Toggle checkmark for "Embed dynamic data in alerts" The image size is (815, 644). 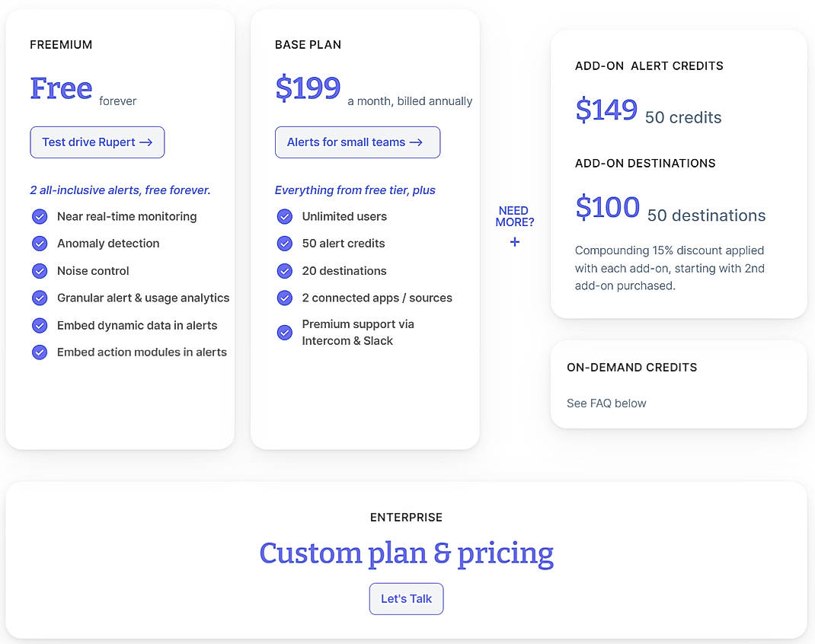click(40, 325)
